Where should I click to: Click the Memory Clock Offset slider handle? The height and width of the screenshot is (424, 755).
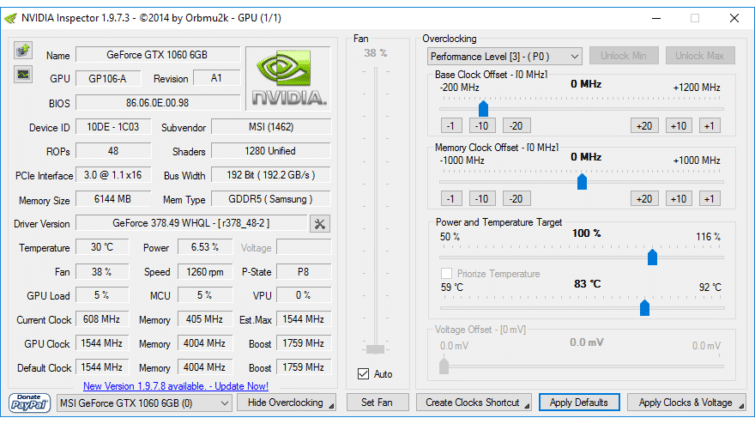(582, 181)
